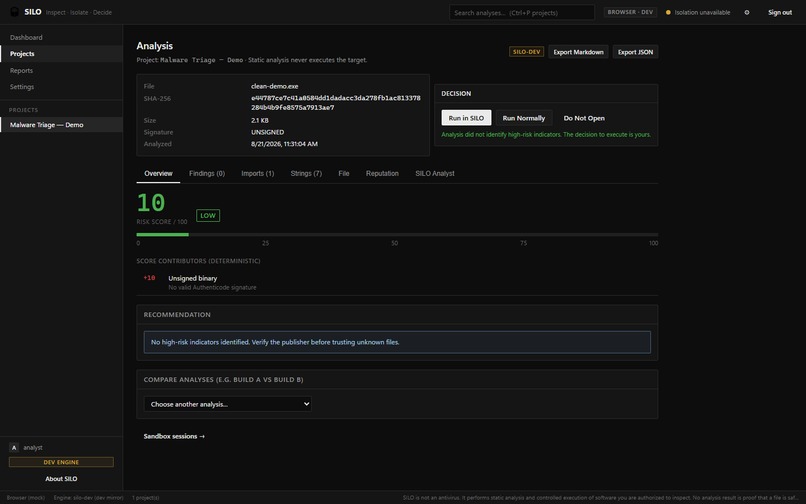Click the Isolation unavailable status indicator
Screen dimensions: 806x504
pyautogui.click(x=698, y=12)
